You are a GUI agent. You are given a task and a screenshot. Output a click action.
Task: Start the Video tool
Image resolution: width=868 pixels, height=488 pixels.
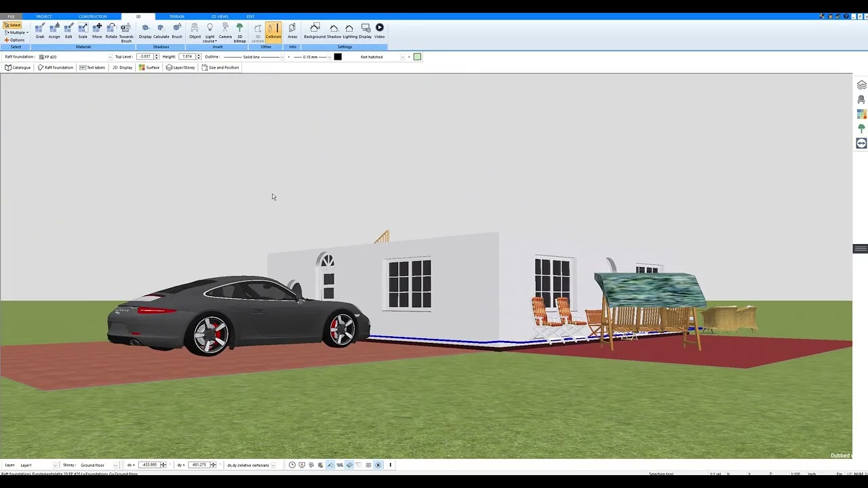pos(380,30)
